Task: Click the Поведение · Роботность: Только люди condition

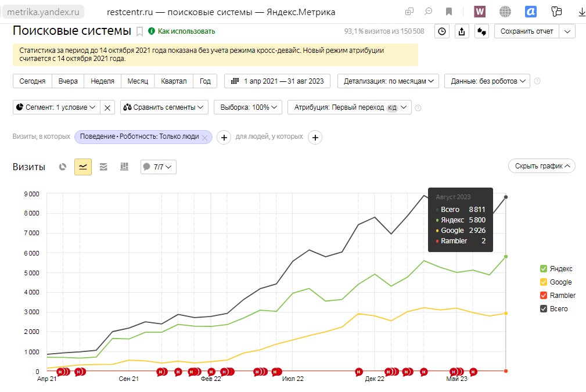Action: coord(139,137)
